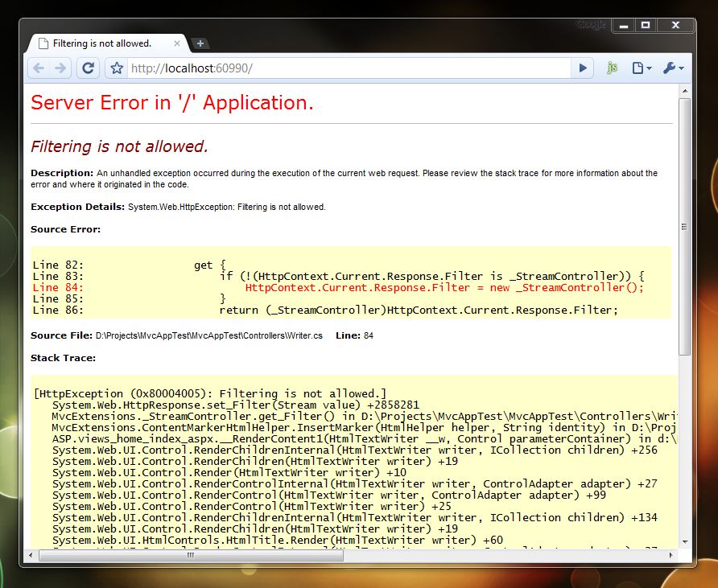Maximize the browser window
Image resolution: width=718 pixels, height=588 pixels.
[x=646, y=26]
